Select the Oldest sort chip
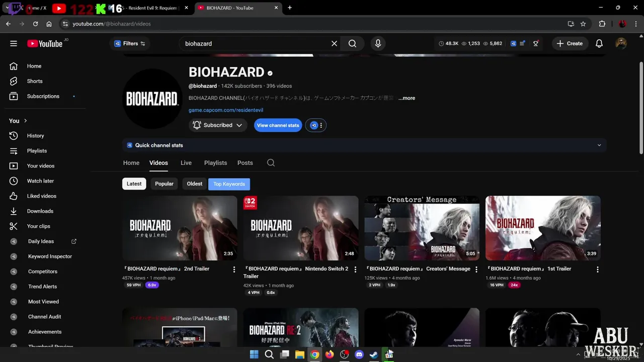Image resolution: width=644 pixels, height=362 pixels. (x=194, y=184)
